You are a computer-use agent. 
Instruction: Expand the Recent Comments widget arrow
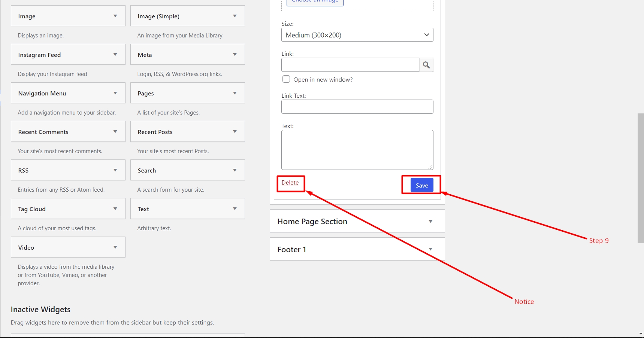click(115, 132)
